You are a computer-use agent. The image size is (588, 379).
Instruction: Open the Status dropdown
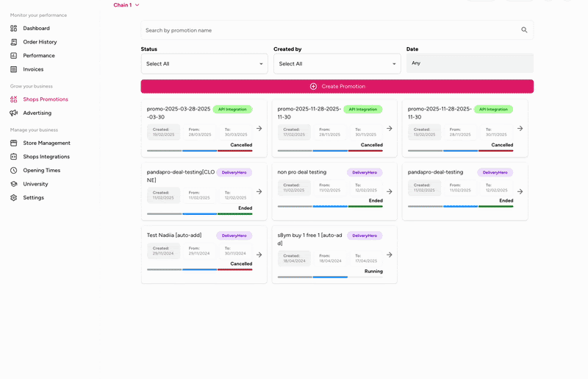coord(204,64)
